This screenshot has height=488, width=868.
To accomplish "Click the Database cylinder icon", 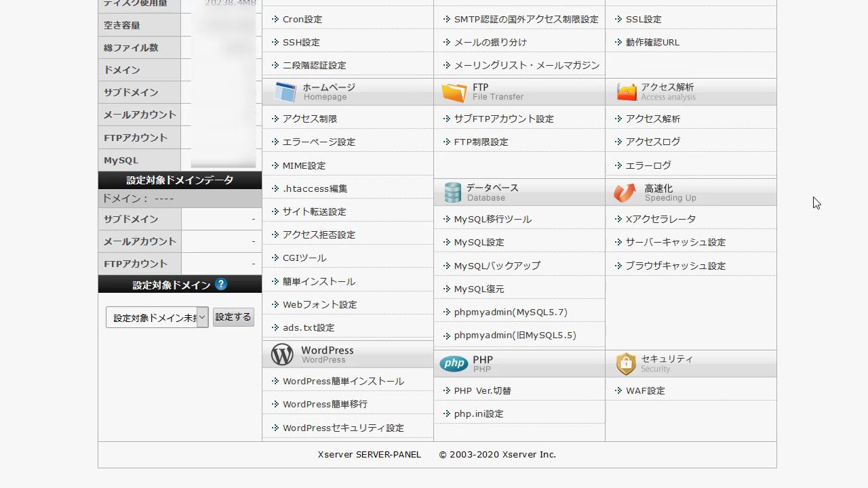I will [452, 192].
